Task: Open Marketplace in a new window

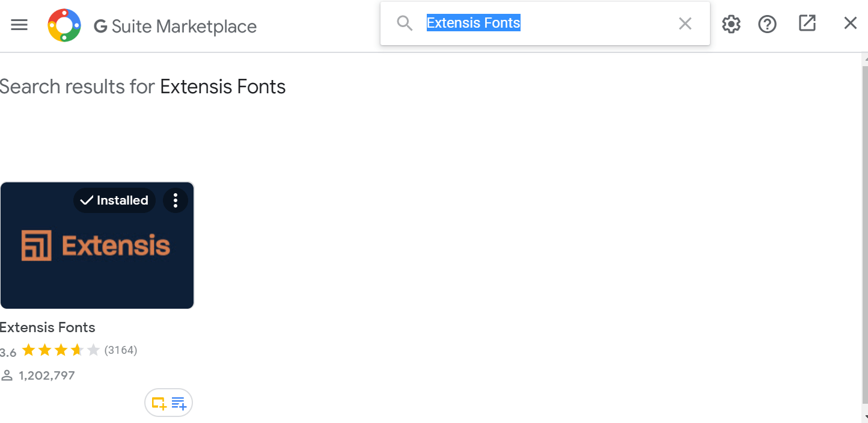Action: pos(807,23)
